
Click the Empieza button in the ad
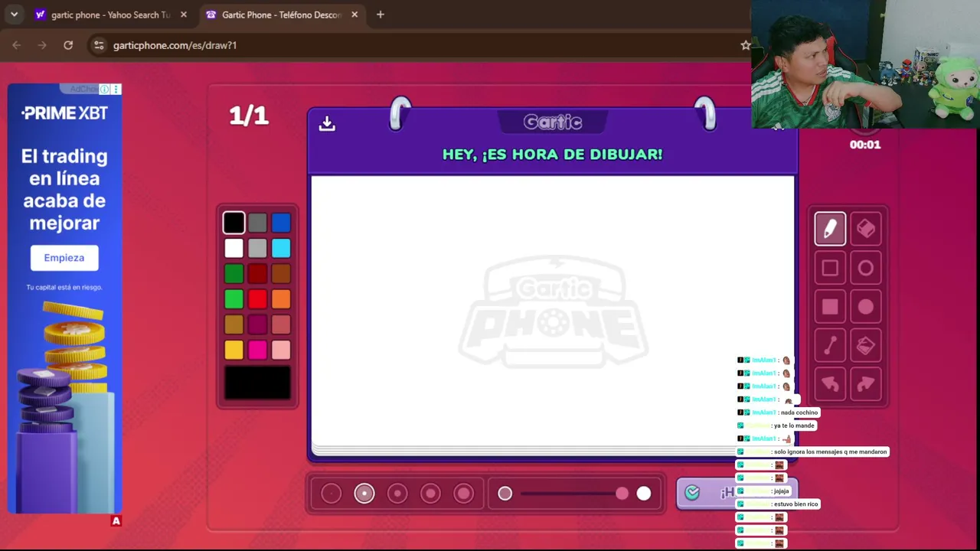click(x=64, y=258)
